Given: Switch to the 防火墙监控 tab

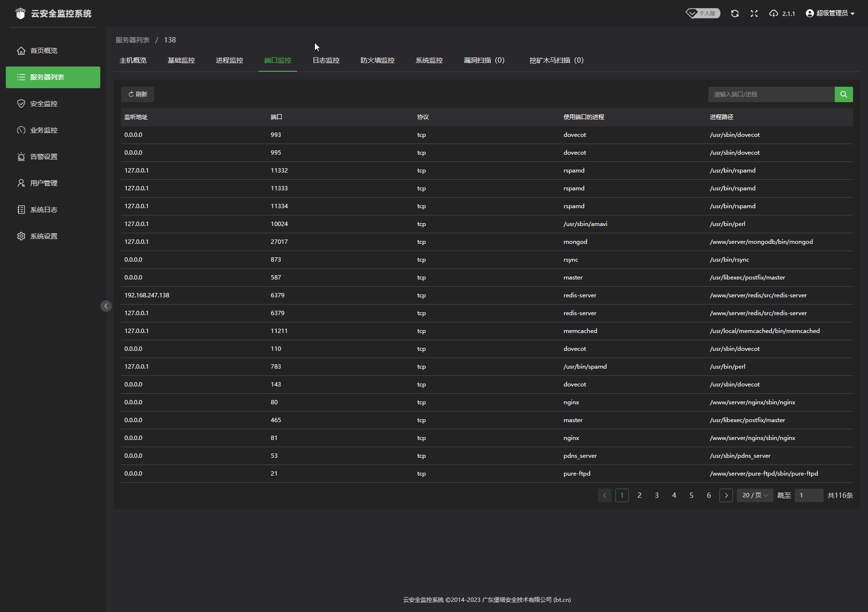Looking at the screenshot, I should pos(377,60).
